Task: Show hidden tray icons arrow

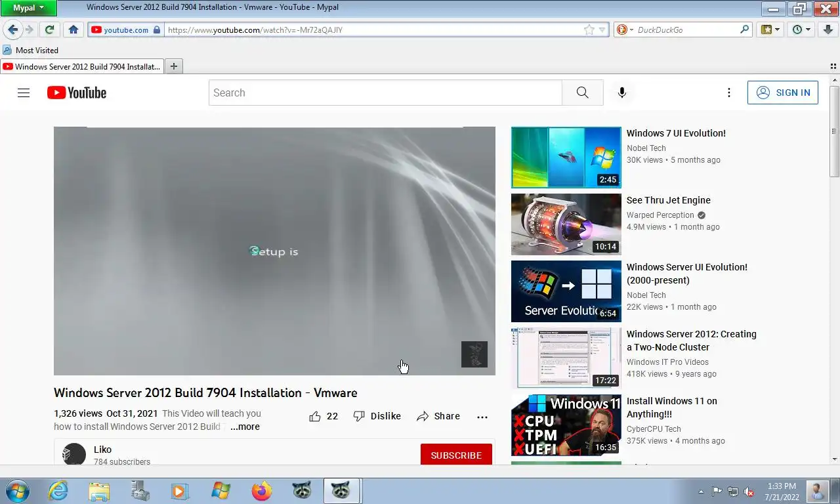Action: [x=701, y=492]
